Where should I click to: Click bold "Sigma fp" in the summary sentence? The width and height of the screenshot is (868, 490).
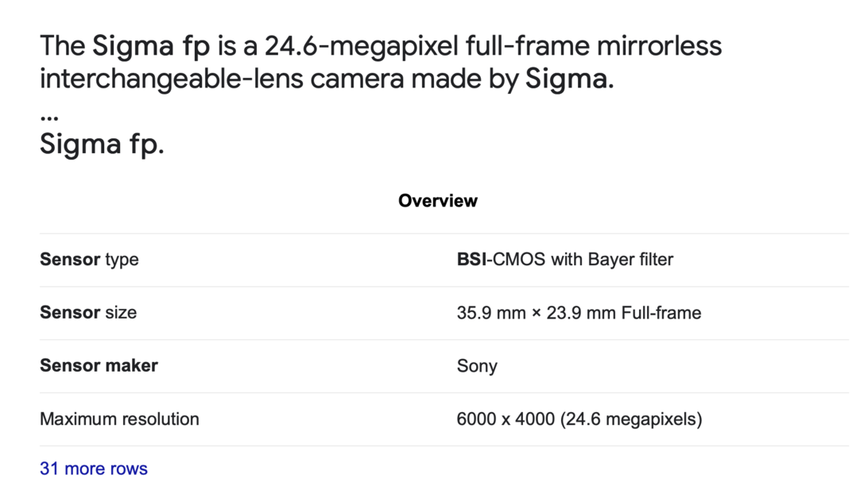152,46
